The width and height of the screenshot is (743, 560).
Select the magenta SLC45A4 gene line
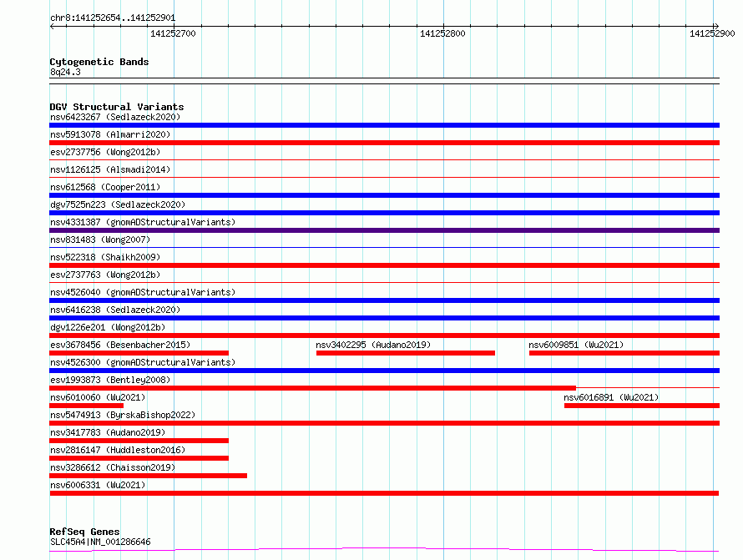coord(384,550)
